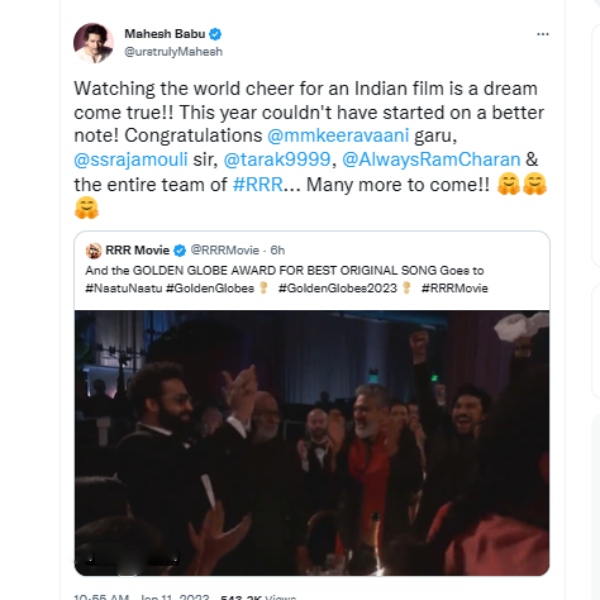Click Mahesh Babu's blue verified badge

[x=215, y=34]
